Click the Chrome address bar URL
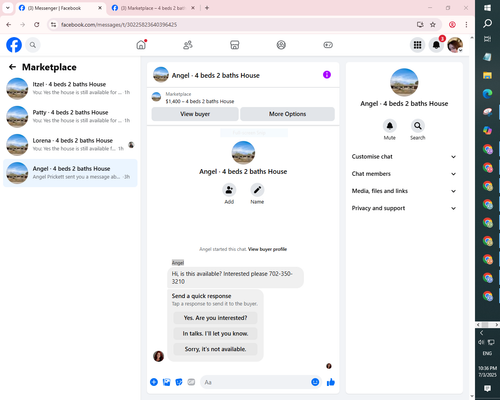Screen dimensions: 500x400 click(x=119, y=25)
